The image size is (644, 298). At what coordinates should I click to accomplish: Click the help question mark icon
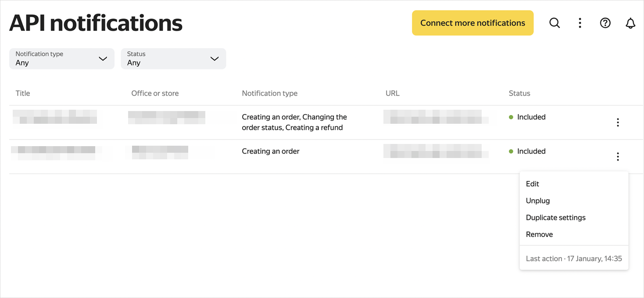click(605, 23)
